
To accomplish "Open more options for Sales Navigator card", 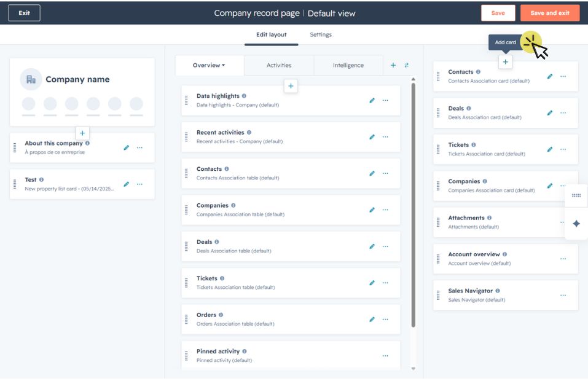I will point(563,295).
